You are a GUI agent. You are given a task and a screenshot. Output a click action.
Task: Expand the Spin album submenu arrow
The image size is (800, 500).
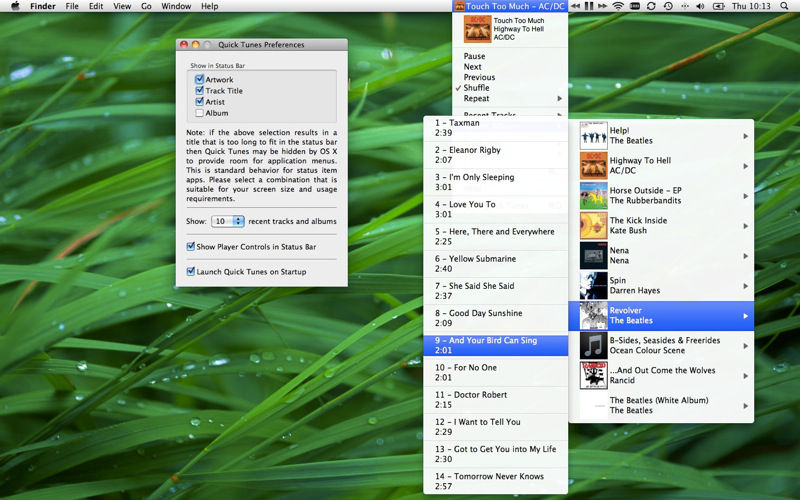coord(745,286)
